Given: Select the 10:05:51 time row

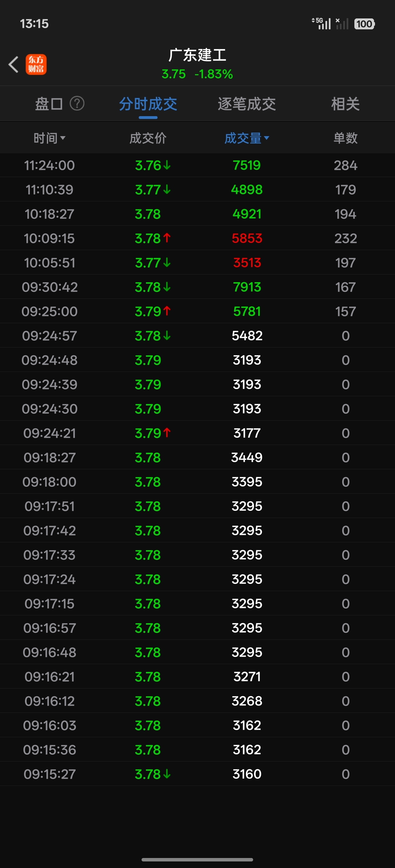Looking at the screenshot, I should pyautogui.click(x=197, y=263).
